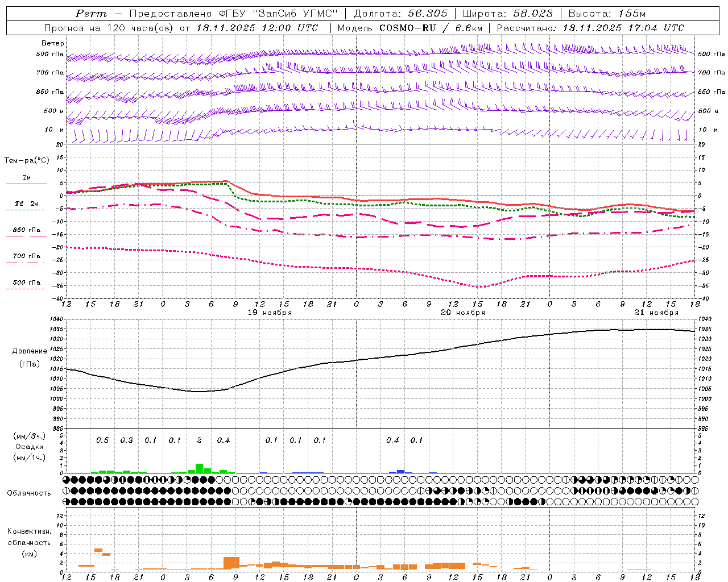Click the blue precipitation bar
The image size is (728, 582).
coord(401,471)
